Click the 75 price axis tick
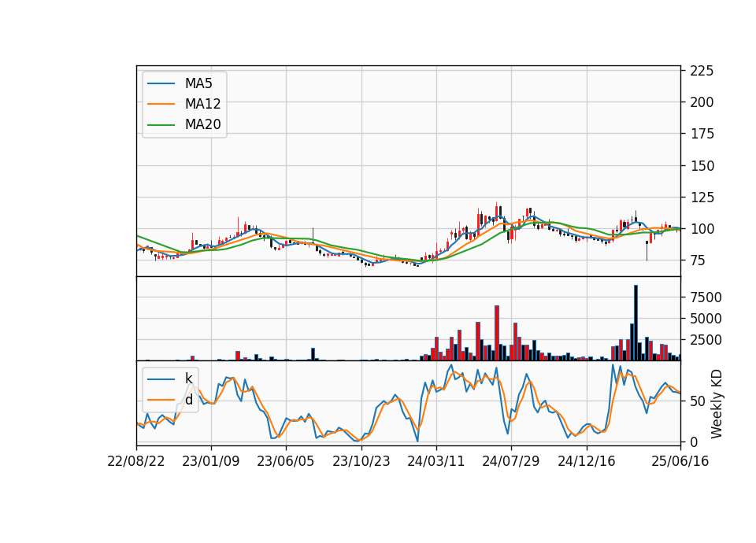The height and width of the screenshot is (543, 756). (x=698, y=260)
